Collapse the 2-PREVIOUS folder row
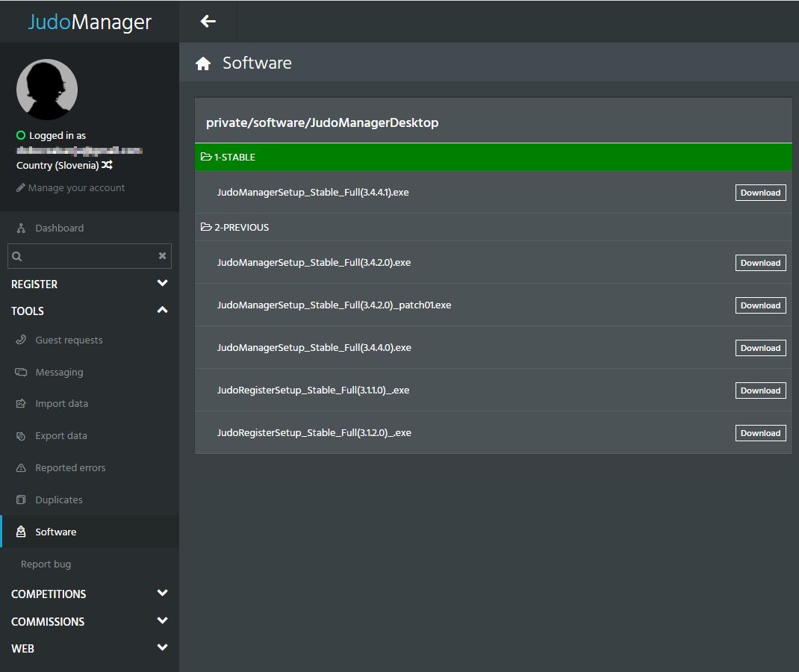The height and width of the screenshot is (672, 799). tap(494, 227)
